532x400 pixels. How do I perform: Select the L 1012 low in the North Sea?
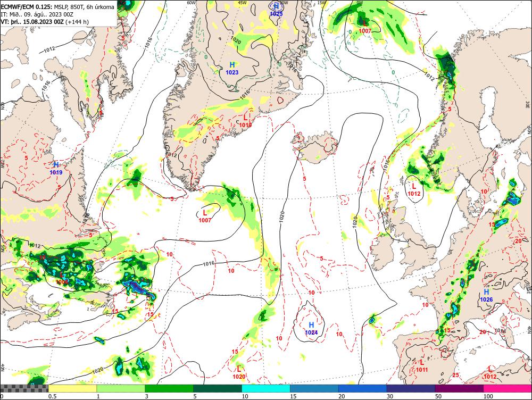pos(414,190)
